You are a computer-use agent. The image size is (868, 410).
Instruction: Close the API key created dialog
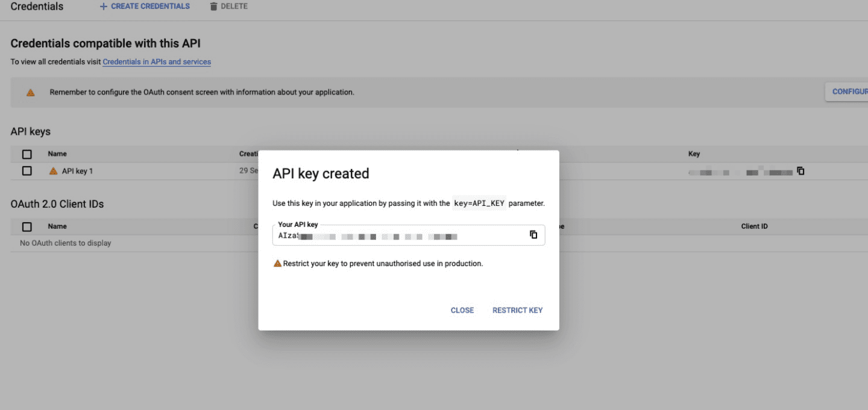tap(462, 310)
